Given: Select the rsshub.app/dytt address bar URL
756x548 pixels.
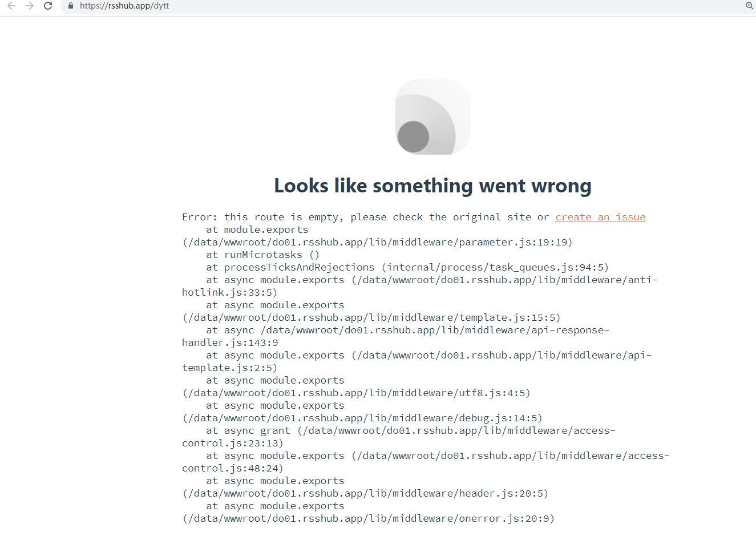Looking at the screenshot, I should pos(124,6).
